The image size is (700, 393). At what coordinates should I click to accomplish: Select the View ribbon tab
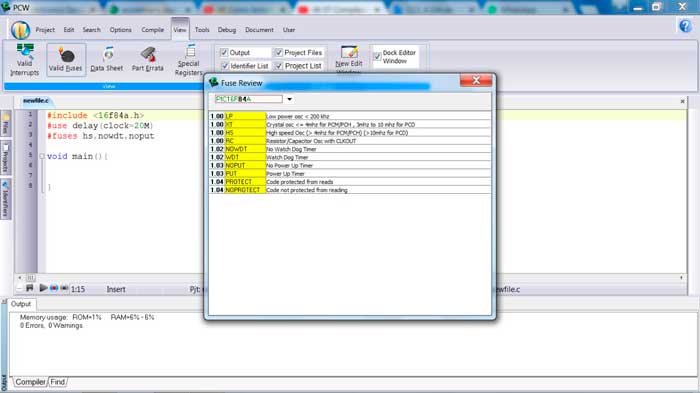pos(180,30)
